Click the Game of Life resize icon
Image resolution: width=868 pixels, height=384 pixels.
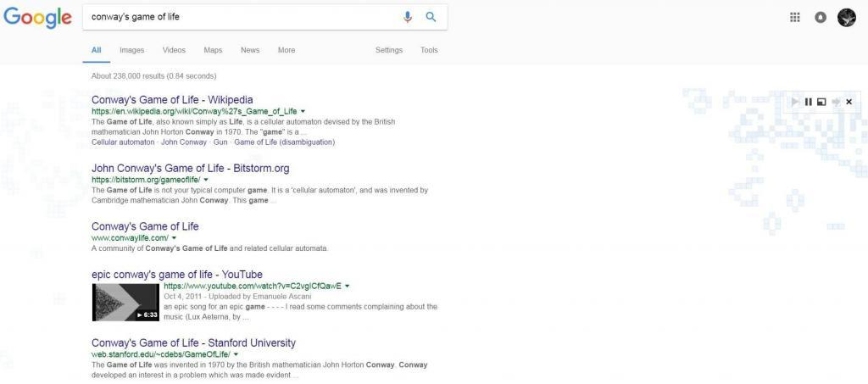pos(821,102)
